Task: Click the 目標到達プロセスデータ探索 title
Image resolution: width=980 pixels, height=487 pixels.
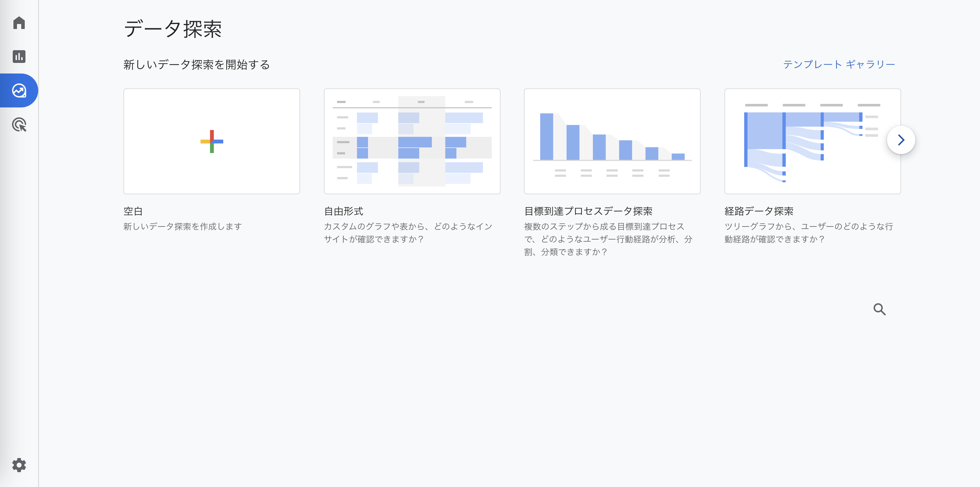Action: (588, 211)
